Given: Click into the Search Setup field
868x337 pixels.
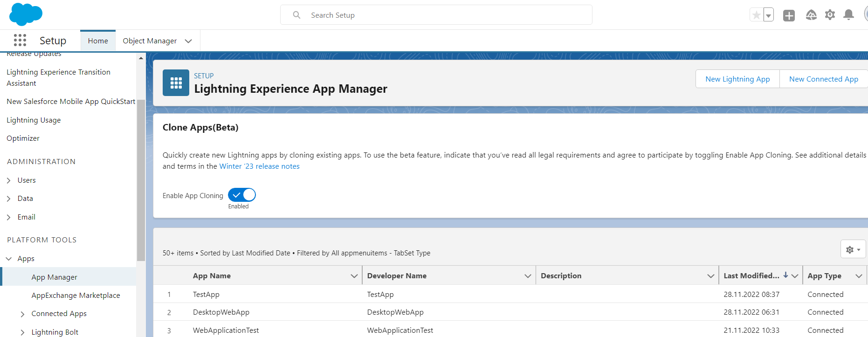Looking at the screenshot, I should tap(436, 15).
